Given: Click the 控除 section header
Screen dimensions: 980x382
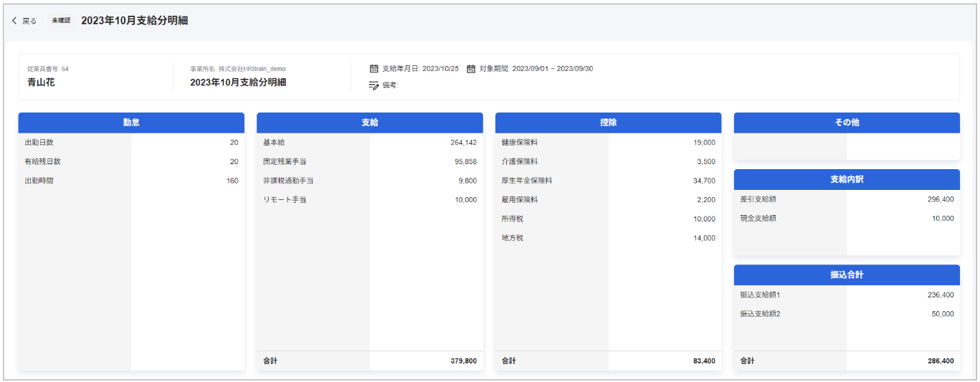Looking at the screenshot, I should [x=608, y=123].
